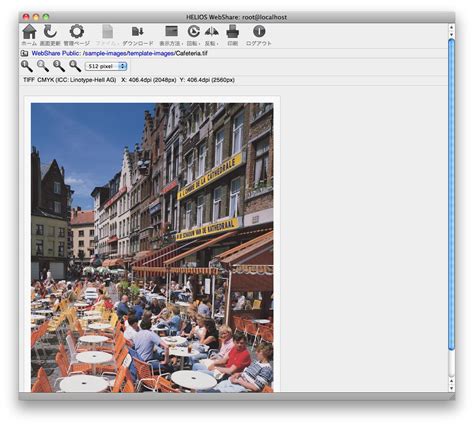This screenshot has width=474, height=426.
Task: Click the blue vertical scrollbar thumb
Action: tap(451, 195)
